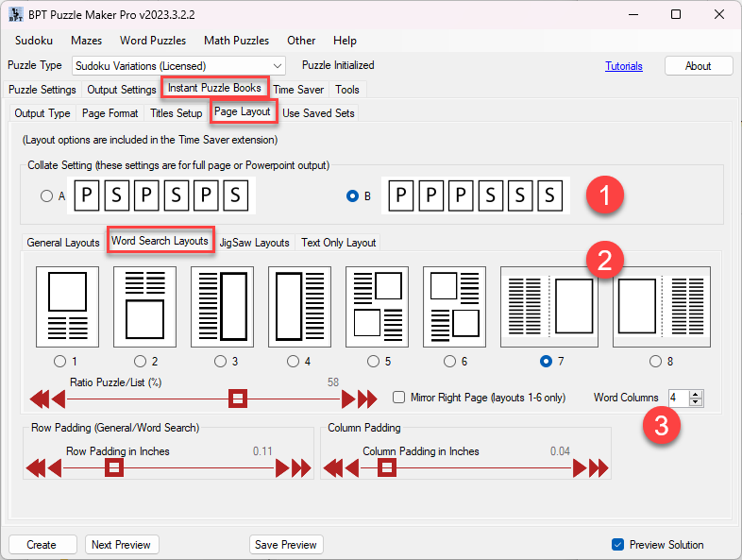Image resolution: width=742 pixels, height=560 pixels.
Task: Click double right arrow of Column Padding slider
Action: 594,467
